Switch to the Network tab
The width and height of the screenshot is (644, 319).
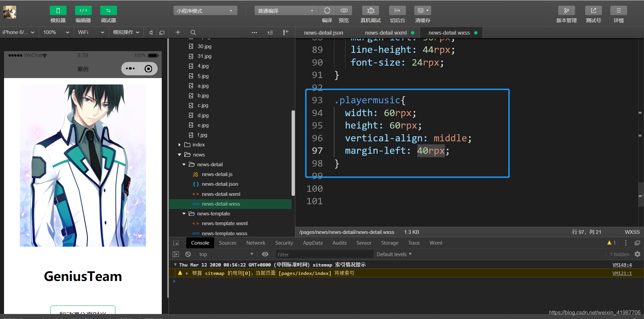[x=256, y=243]
